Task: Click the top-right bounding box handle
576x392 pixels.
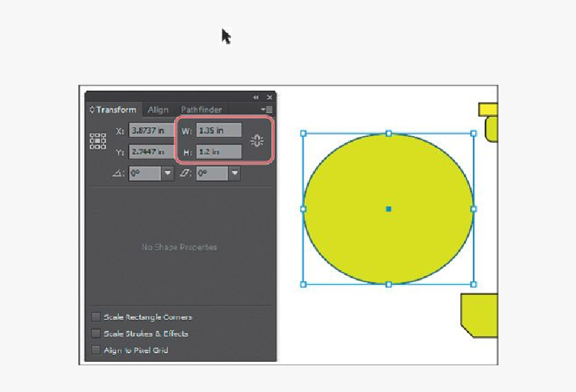Action: [x=474, y=134]
